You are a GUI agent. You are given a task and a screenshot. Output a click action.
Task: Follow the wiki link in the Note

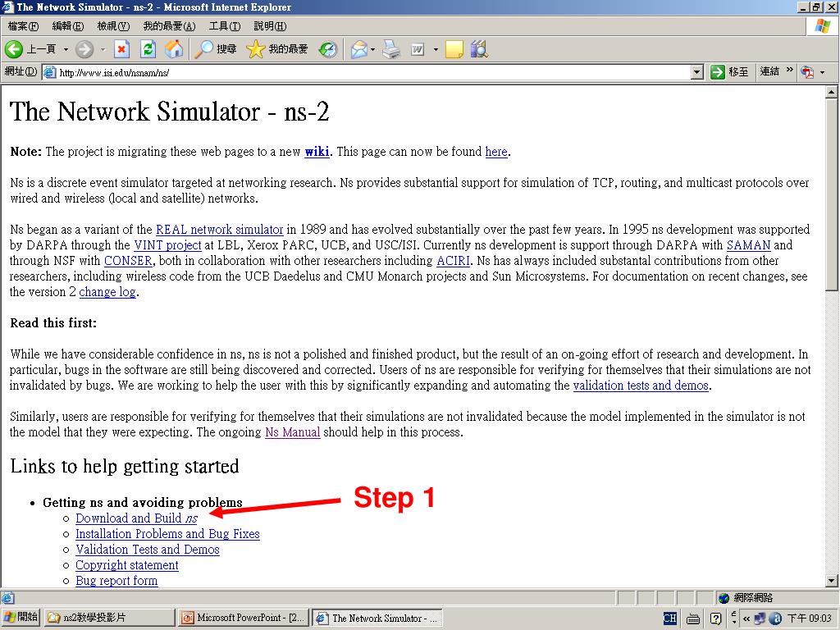(x=317, y=152)
